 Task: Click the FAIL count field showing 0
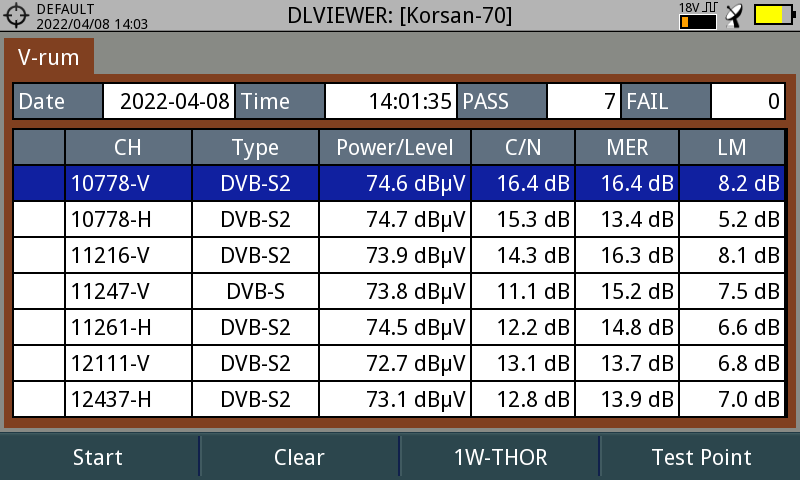point(747,101)
